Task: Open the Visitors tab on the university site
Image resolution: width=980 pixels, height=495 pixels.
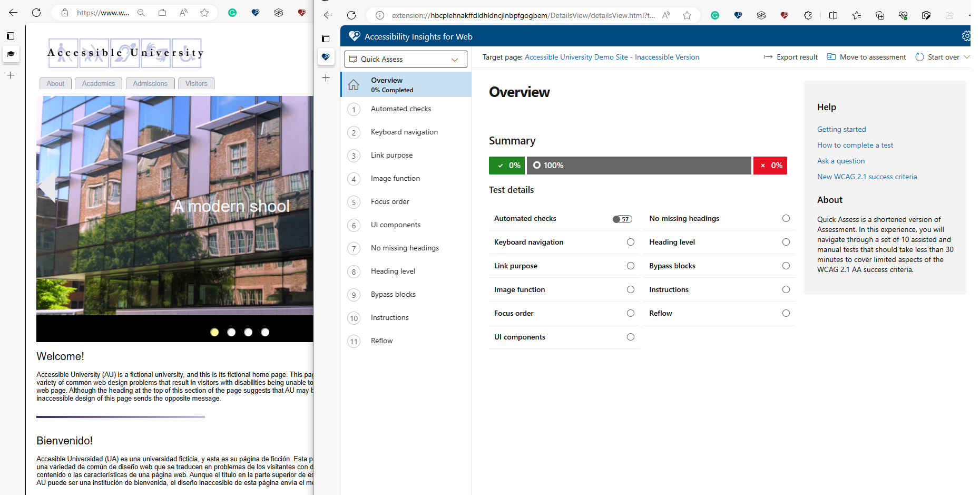Action: [x=196, y=83]
